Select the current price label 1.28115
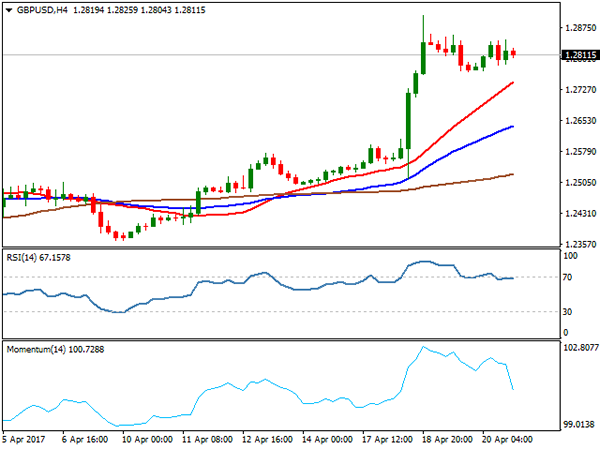The height and width of the screenshot is (450, 600). [580, 55]
